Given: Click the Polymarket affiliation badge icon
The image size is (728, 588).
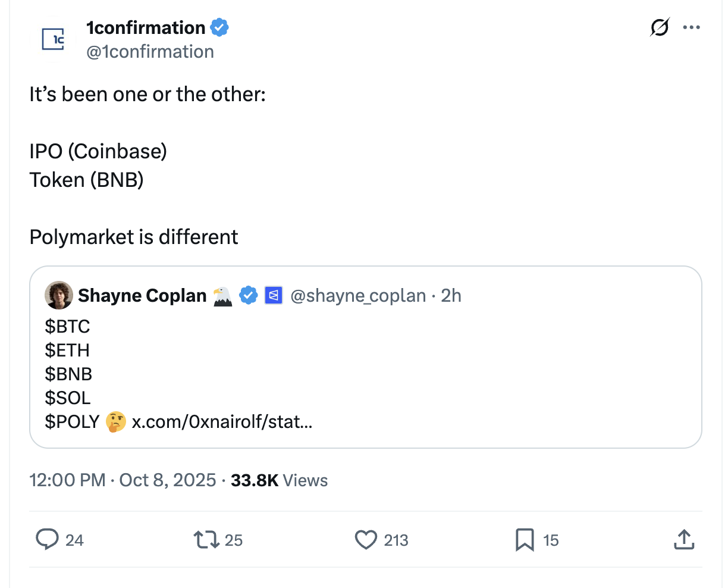Looking at the screenshot, I should click(273, 295).
